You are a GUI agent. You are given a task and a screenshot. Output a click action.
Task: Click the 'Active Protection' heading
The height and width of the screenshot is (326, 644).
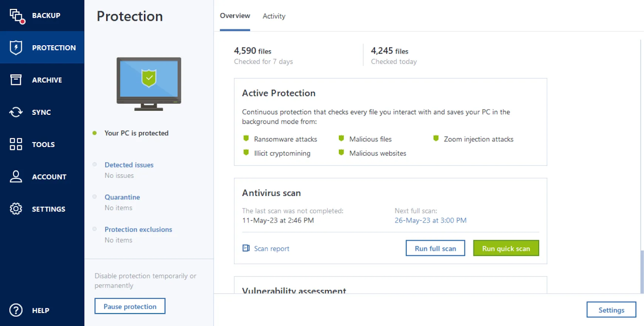pos(279,93)
